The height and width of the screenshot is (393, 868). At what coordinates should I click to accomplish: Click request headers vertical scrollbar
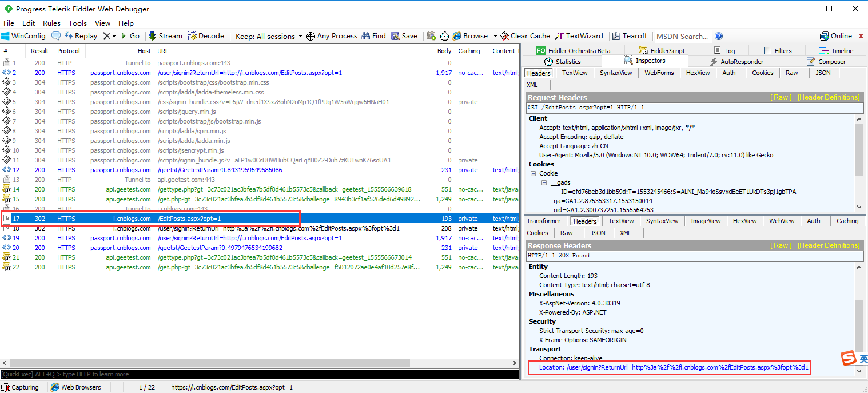[858, 149]
